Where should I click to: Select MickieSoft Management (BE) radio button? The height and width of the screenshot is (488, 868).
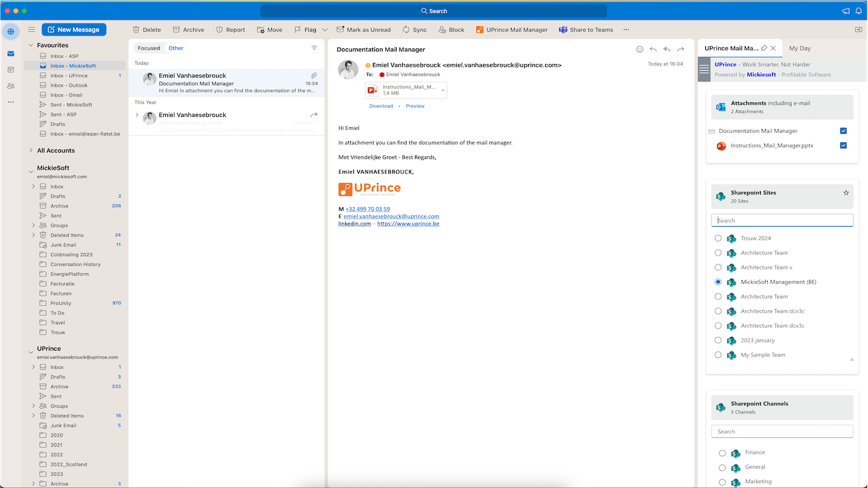[x=718, y=282]
